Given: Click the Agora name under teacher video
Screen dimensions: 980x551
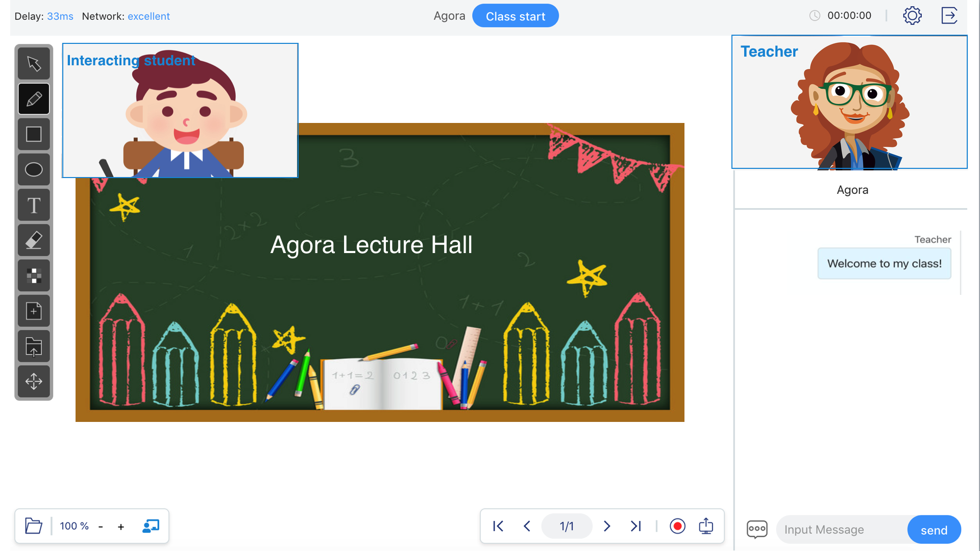Looking at the screenshot, I should click(852, 190).
